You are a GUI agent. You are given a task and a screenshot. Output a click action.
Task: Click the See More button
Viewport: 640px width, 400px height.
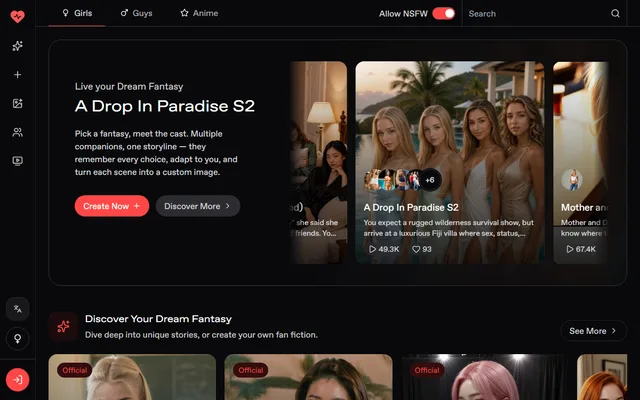click(593, 331)
